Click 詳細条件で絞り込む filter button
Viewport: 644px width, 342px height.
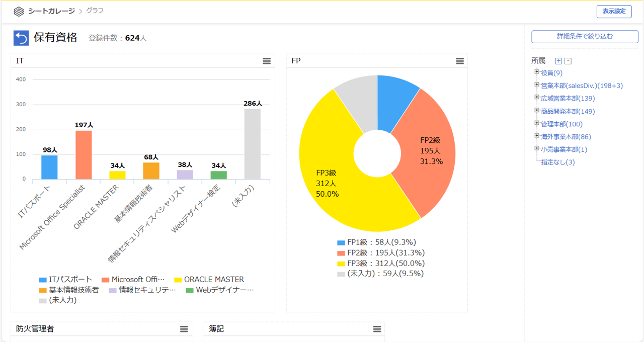[585, 36]
